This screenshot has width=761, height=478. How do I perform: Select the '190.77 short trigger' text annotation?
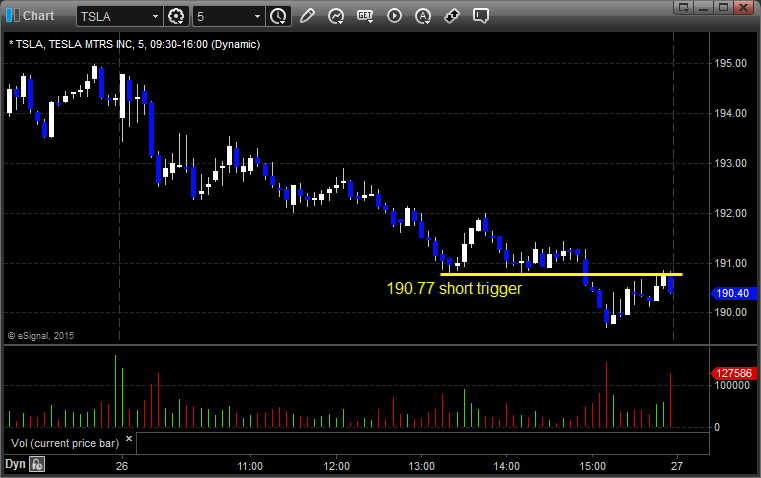click(454, 288)
